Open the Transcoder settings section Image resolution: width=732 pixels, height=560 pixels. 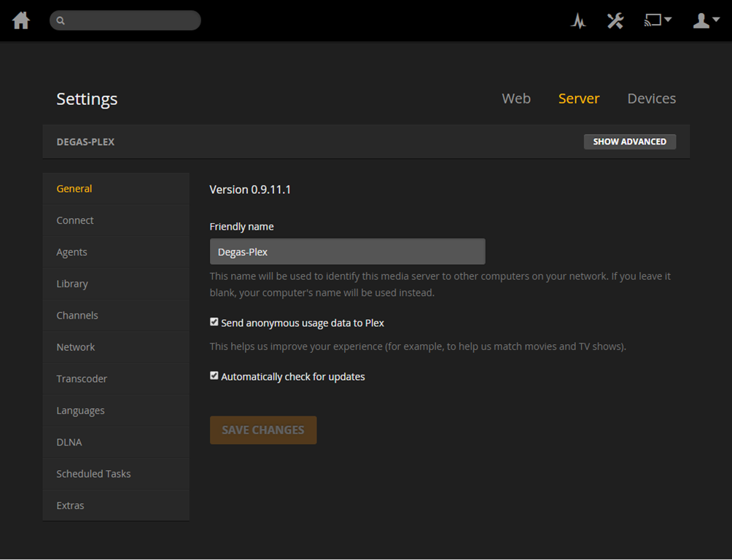click(x=82, y=378)
